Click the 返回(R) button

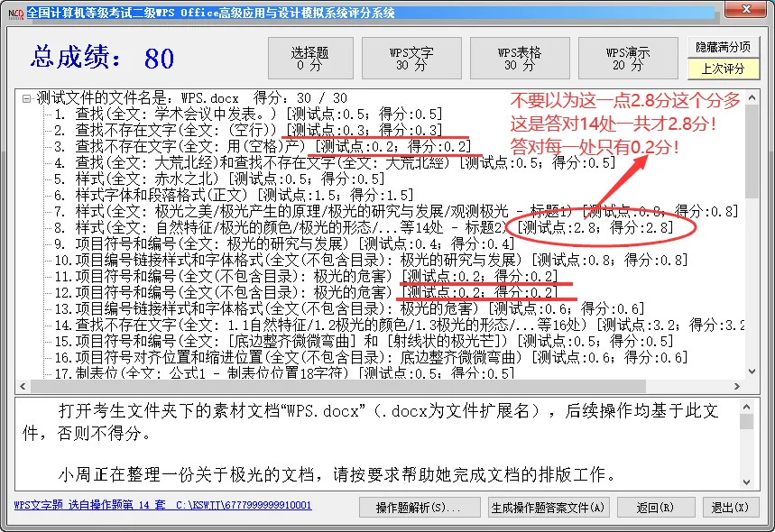(x=656, y=508)
